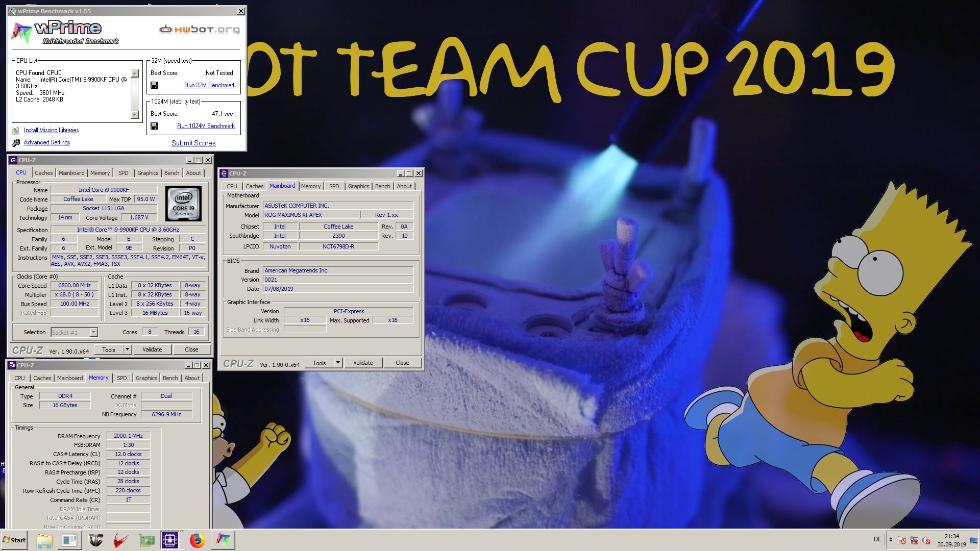Screen dimensions: 980x551
Task: Click the Intel Core i9 processor logo
Action: 184,203
